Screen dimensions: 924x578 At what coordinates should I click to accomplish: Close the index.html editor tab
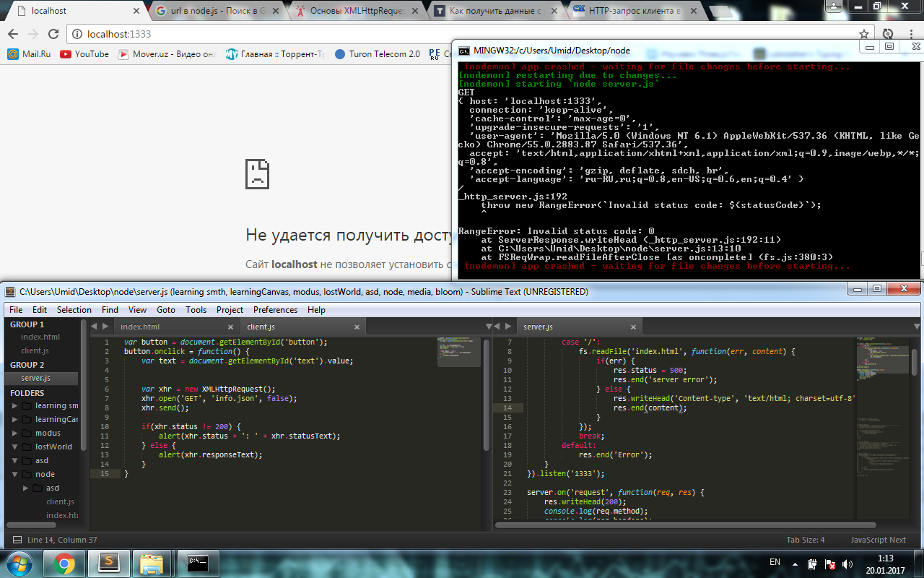230,327
